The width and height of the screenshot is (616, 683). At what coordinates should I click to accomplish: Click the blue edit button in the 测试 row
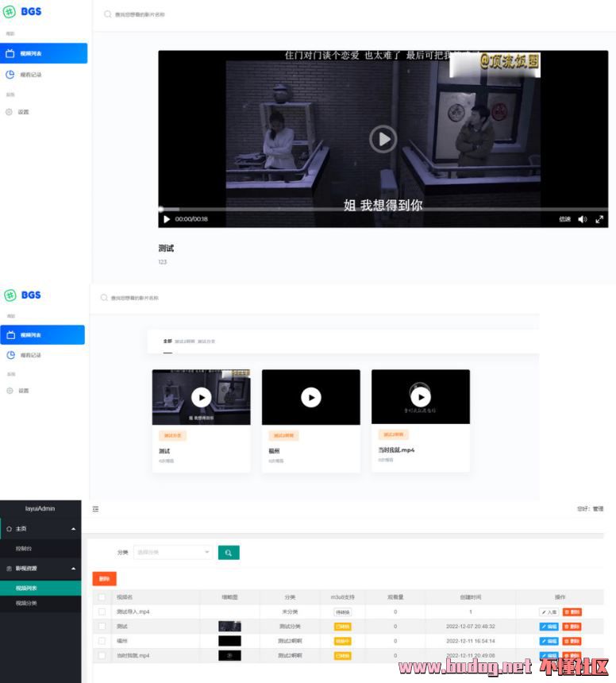(x=549, y=627)
